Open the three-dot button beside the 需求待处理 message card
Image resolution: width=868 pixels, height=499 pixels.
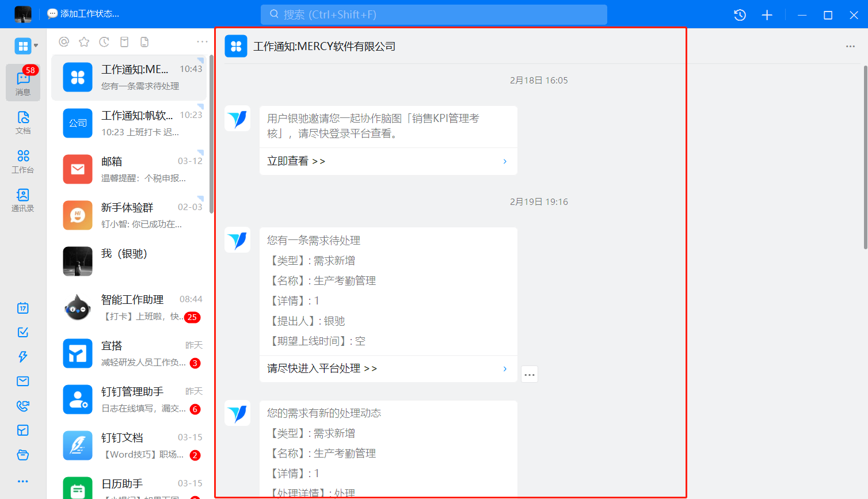pos(530,374)
